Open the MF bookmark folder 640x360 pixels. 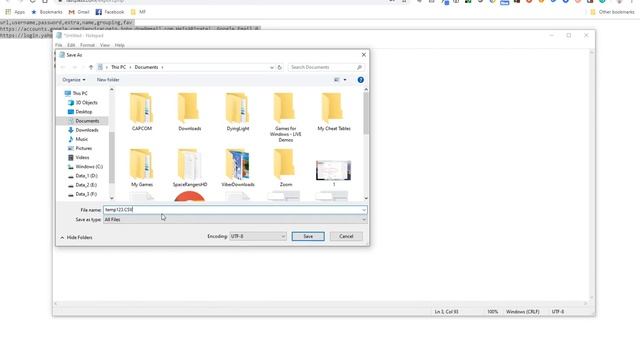[138, 12]
